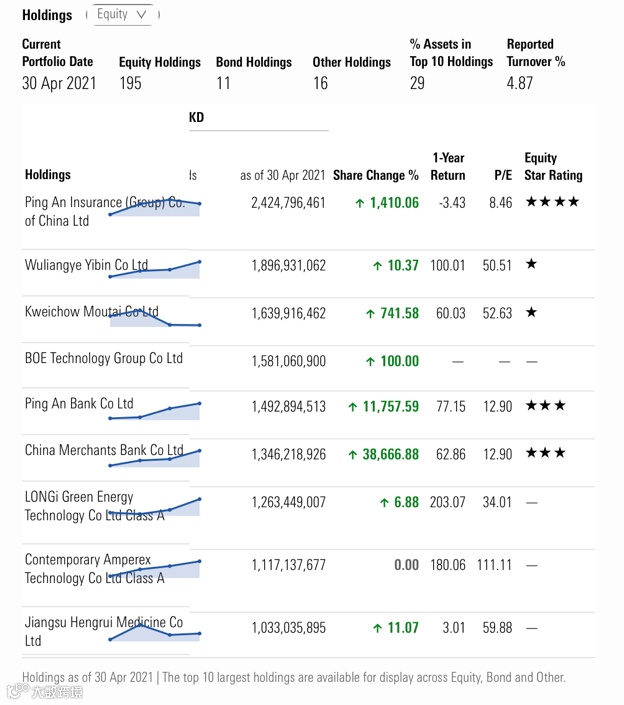Click market value 1,033,035,895

pyautogui.click(x=288, y=628)
